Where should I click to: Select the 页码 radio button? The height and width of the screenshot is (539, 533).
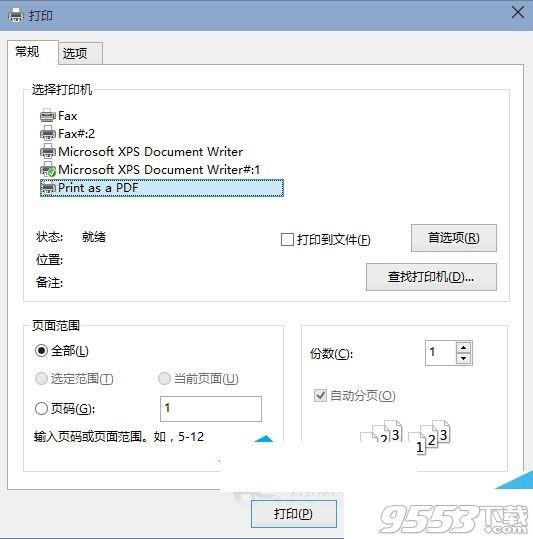[41, 409]
